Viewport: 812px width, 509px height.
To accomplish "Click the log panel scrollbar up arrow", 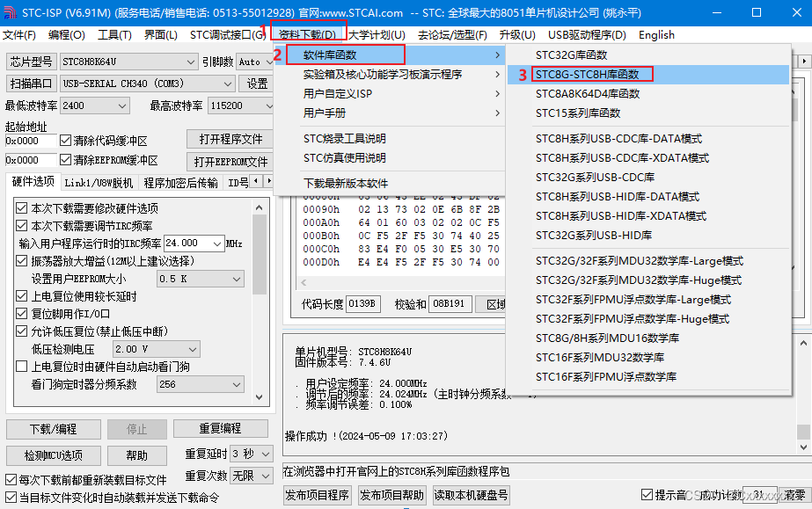I will tap(803, 343).
